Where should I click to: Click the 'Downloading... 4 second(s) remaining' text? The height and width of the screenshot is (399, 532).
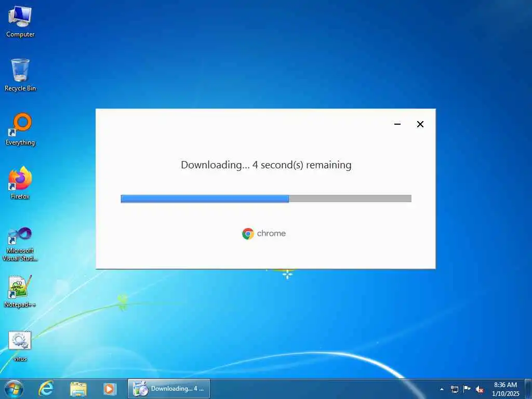coord(266,165)
